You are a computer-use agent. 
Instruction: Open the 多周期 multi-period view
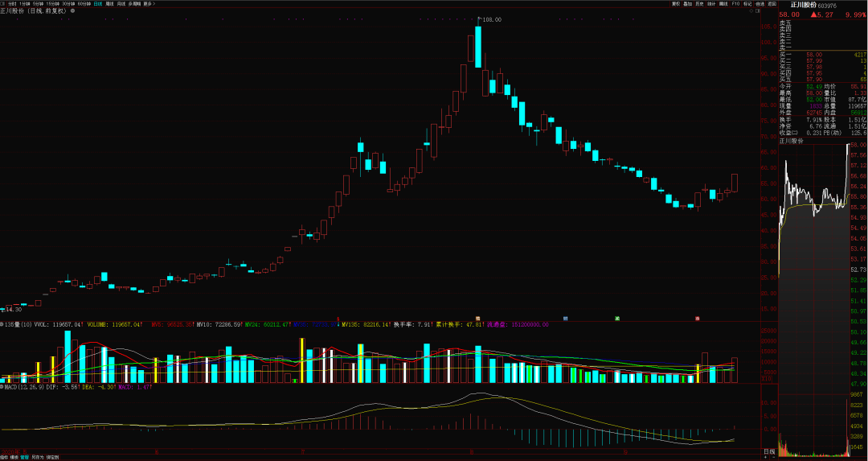[134, 4]
